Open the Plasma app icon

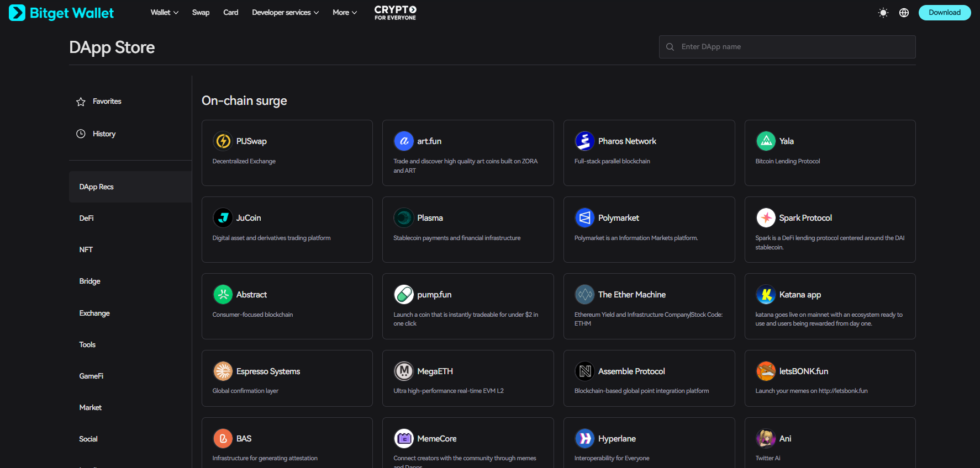click(404, 218)
